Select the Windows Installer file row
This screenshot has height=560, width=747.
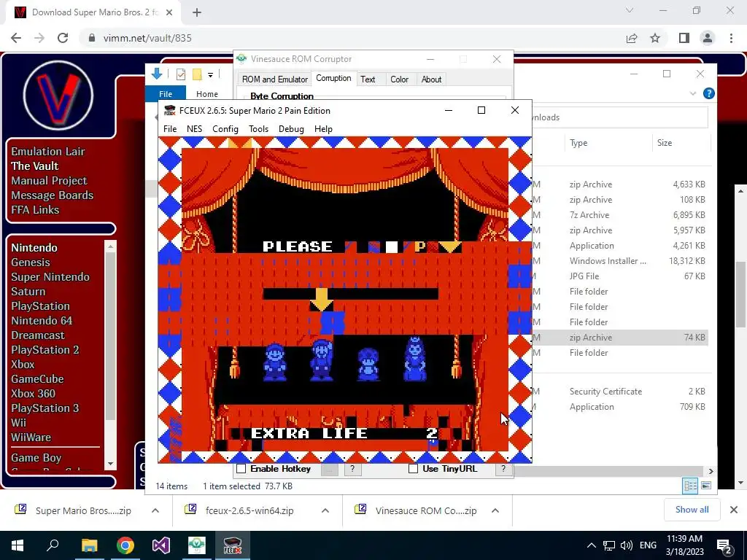pyautogui.click(x=619, y=261)
